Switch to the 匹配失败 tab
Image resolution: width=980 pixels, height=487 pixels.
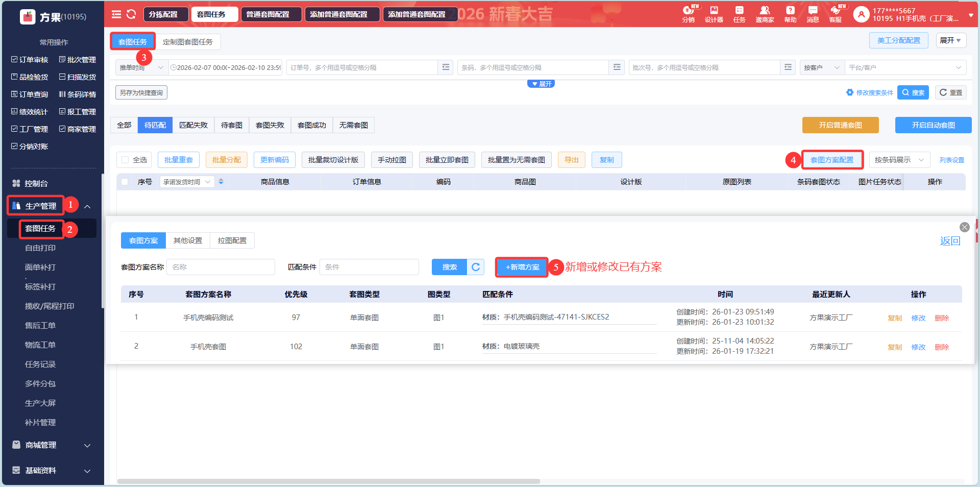pyautogui.click(x=193, y=125)
